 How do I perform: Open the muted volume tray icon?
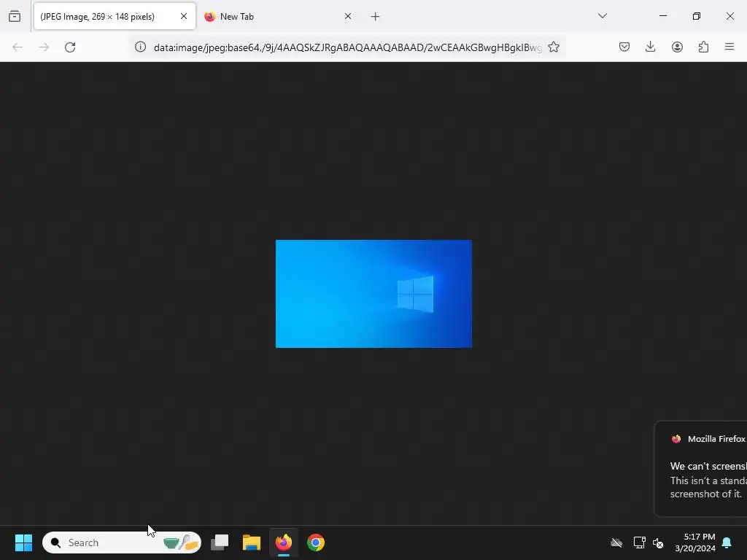click(658, 542)
